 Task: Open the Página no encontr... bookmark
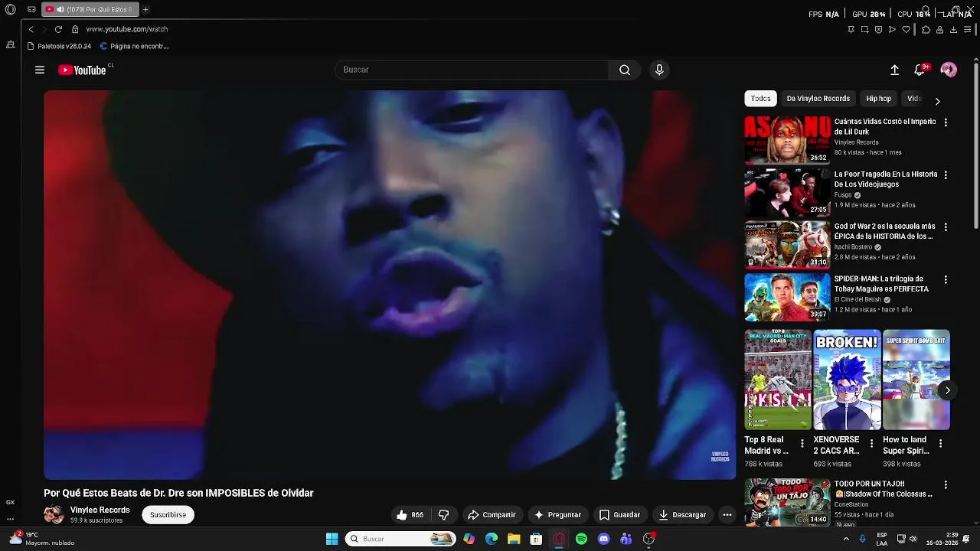[x=134, y=46]
